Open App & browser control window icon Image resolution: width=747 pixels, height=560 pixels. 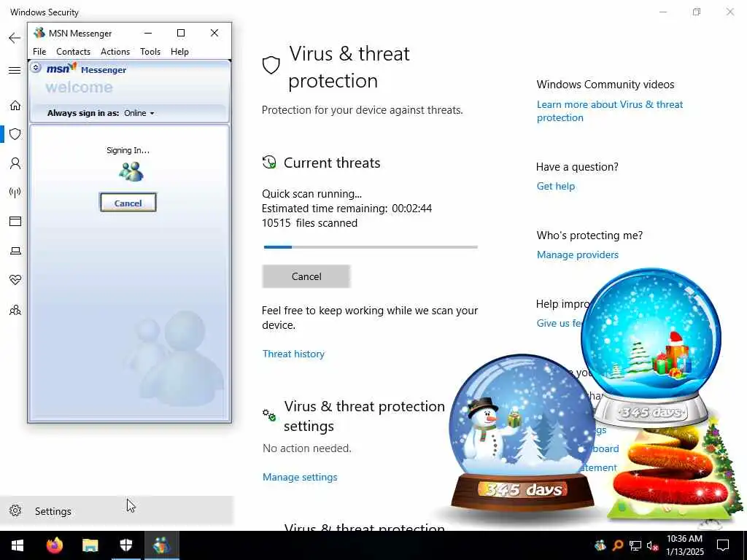(x=15, y=222)
